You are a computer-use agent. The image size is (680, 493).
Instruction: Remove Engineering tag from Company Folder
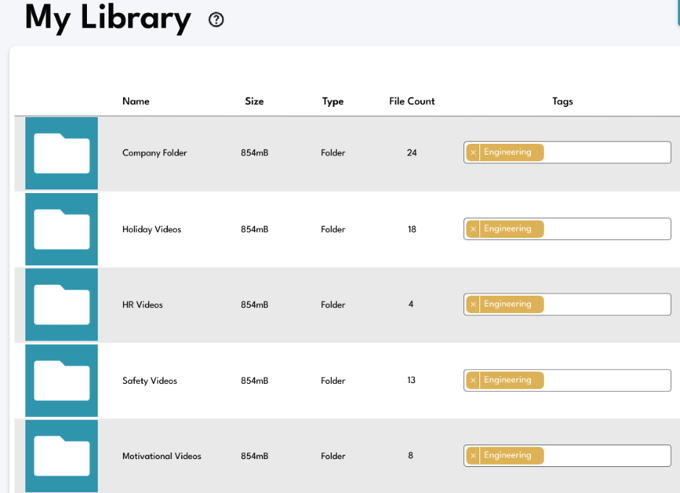(473, 153)
